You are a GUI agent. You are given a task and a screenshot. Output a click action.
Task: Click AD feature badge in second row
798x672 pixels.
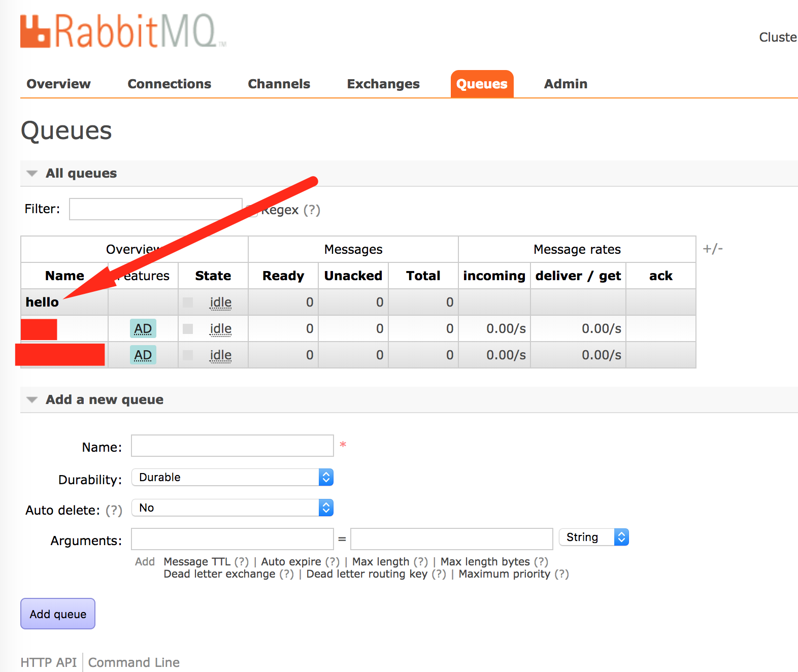(143, 329)
